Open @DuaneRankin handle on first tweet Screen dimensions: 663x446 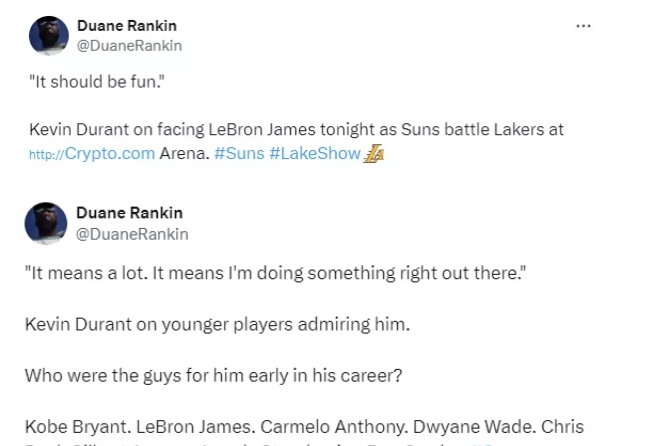129,45
